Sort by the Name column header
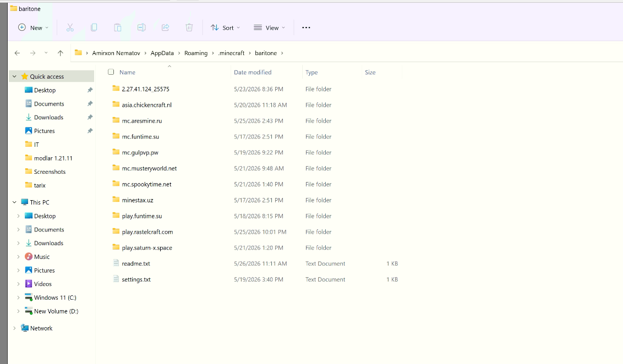 128,72
